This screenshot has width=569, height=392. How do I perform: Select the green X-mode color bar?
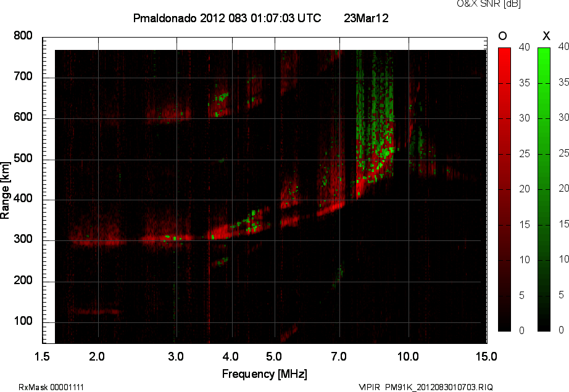point(544,189)
